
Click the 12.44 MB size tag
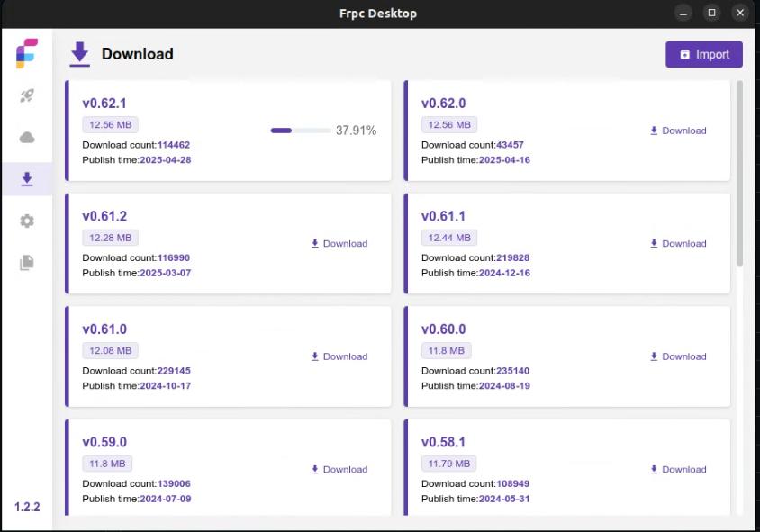(449, 238)
